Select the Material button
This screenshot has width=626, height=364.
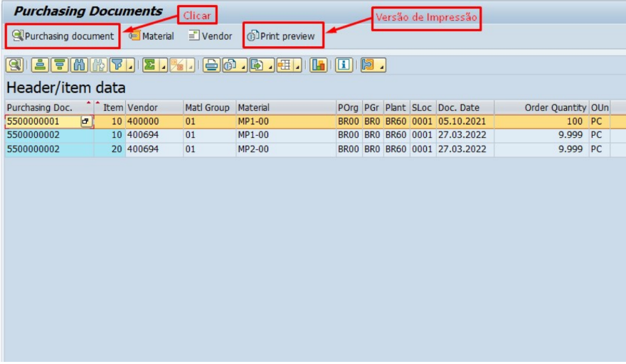[152, 36]
